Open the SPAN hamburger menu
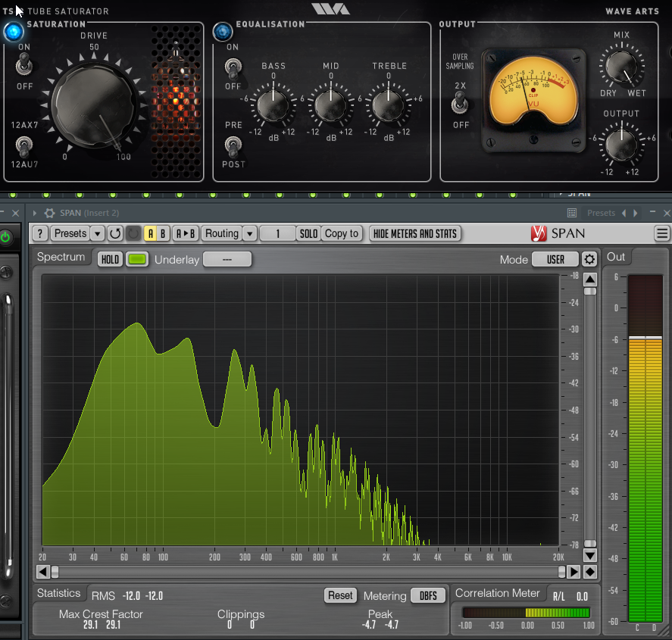The image size is (672, 640). pyautogui.click(x=662, y=233)
